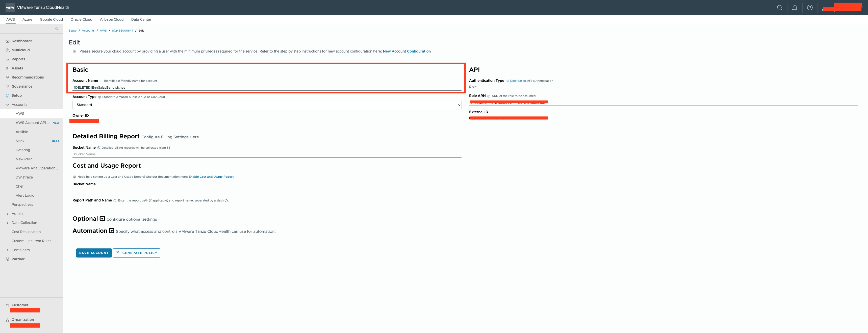
Task: Open the help question mark icon
Action: click(810, 8)
